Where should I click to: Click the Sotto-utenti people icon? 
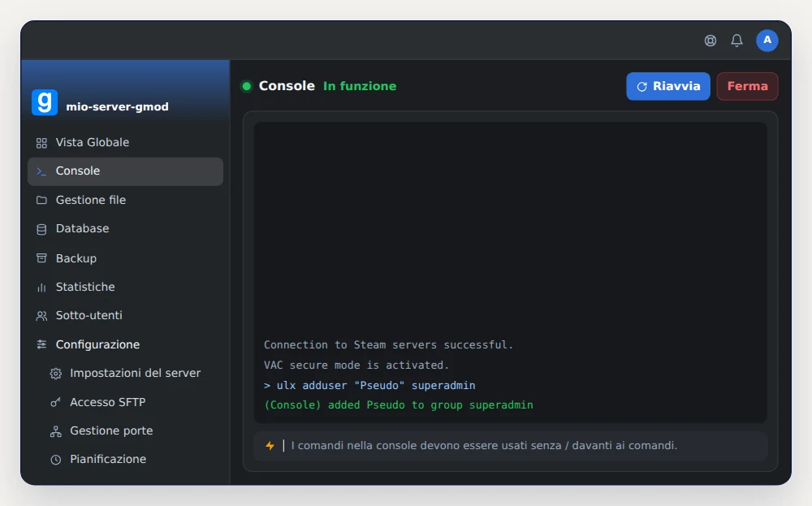[41, 316]
